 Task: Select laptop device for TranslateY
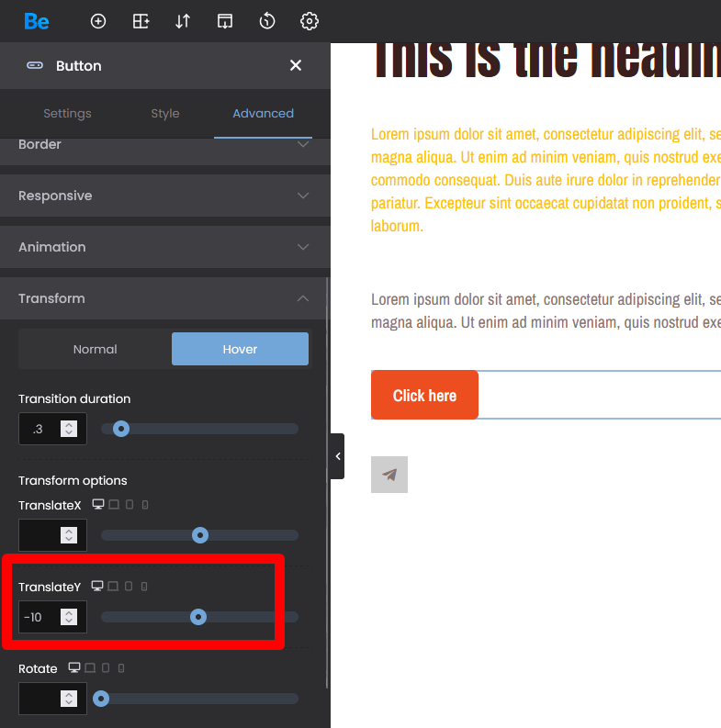(x=113, y=586)
